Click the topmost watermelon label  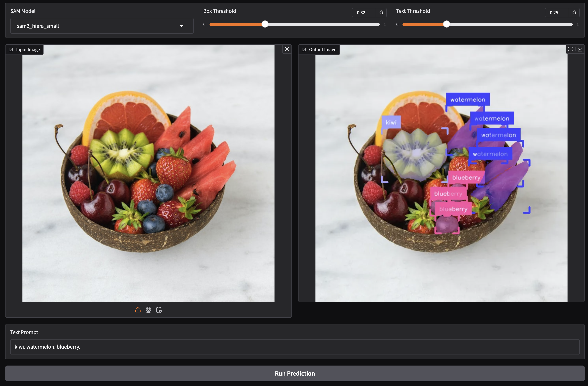(x=468, y=100)
